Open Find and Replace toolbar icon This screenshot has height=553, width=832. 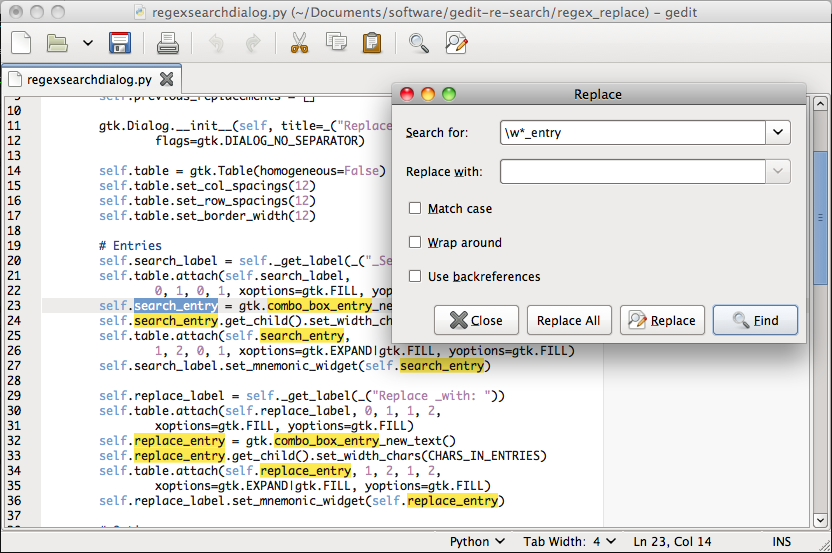point(456,43)
